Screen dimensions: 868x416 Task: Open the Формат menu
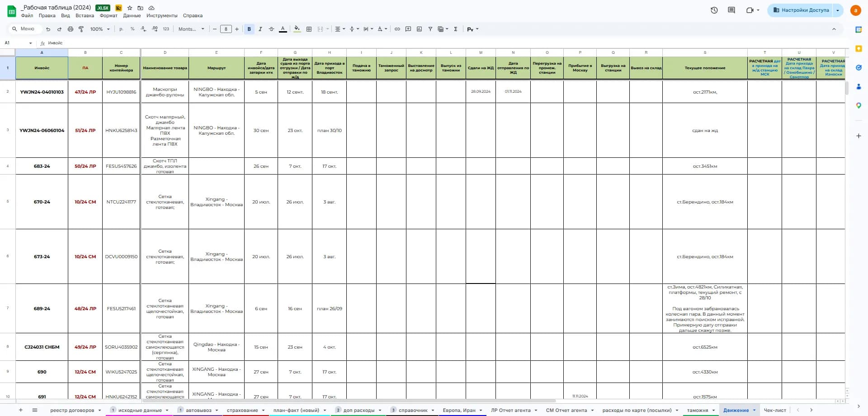(108, 15)
